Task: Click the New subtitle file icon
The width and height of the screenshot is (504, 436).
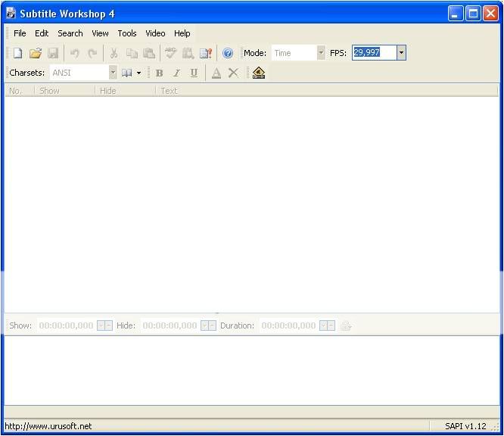Action: point(17,53)
